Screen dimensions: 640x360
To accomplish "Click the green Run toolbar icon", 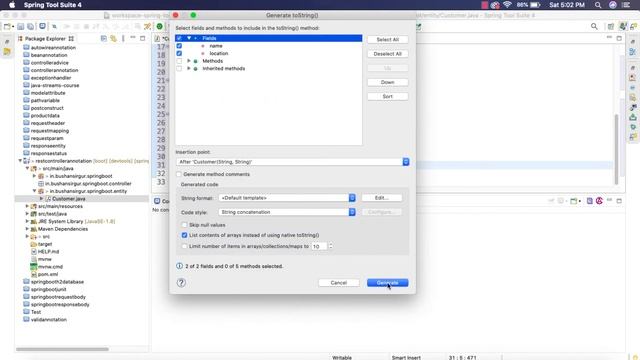I will pyautogui.click(x=160, y=27).
